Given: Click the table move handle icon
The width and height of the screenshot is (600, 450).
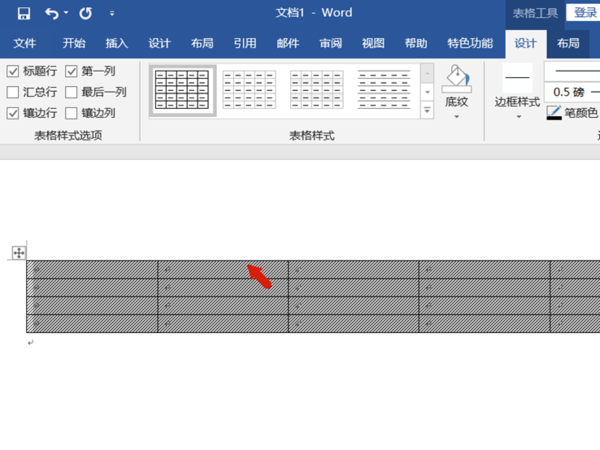Looking at the screenshot, I should pos(19,253).
